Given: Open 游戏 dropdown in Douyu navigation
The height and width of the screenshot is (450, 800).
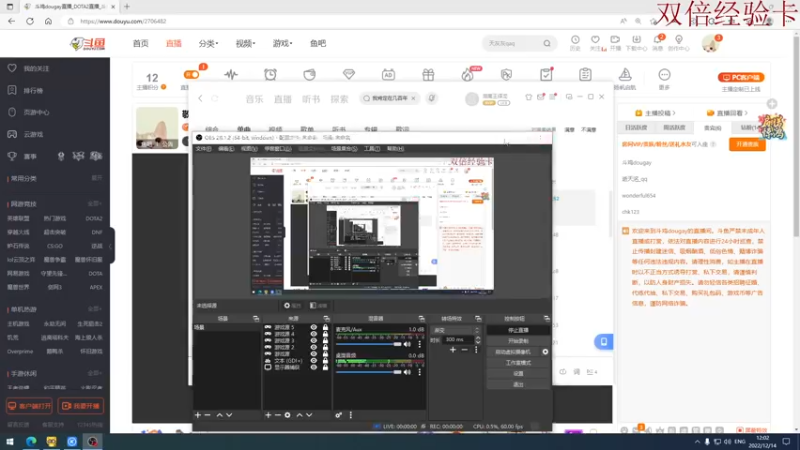Looking at the screenshot, I should click(x=282, y=43).
